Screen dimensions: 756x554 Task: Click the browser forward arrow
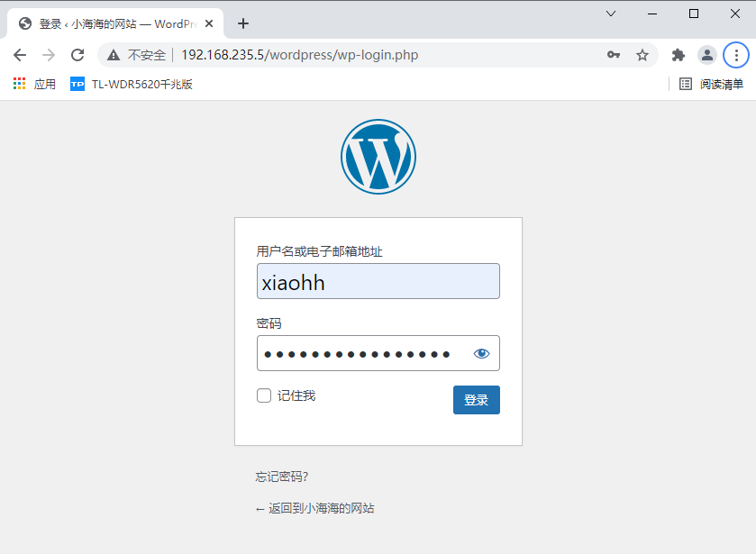click(x=49, y=55)
